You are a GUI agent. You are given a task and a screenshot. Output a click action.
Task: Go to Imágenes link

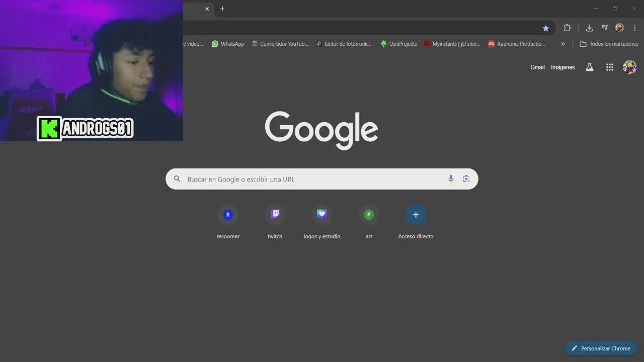(563, 67)
